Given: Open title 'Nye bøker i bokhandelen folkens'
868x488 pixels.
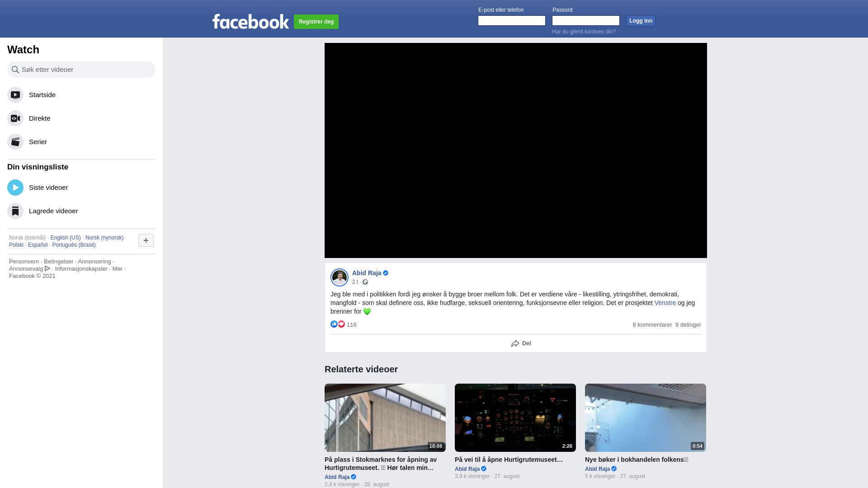Looking at the screenshot, I should (x=637, y=460).
